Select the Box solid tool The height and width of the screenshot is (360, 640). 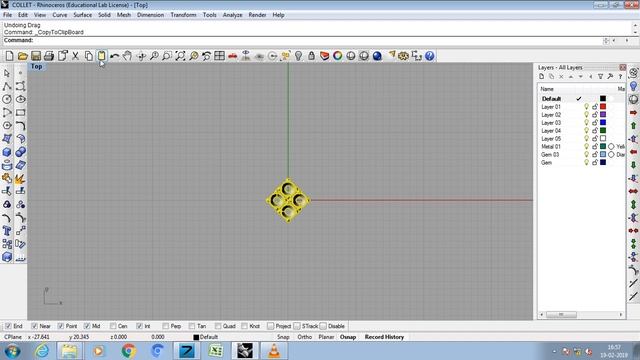coord(7,152)
